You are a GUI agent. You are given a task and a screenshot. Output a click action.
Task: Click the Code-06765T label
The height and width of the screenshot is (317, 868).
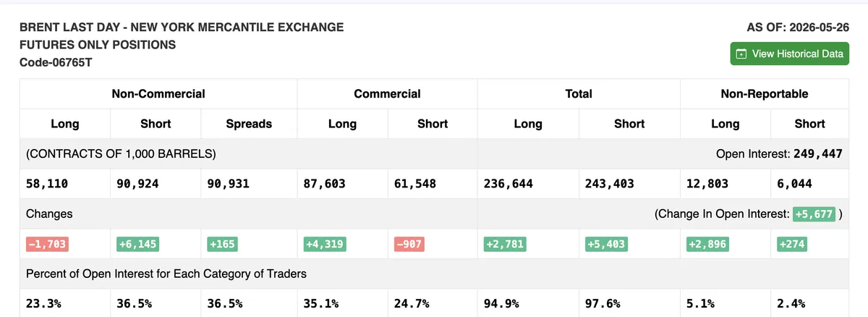click(56, 62)
